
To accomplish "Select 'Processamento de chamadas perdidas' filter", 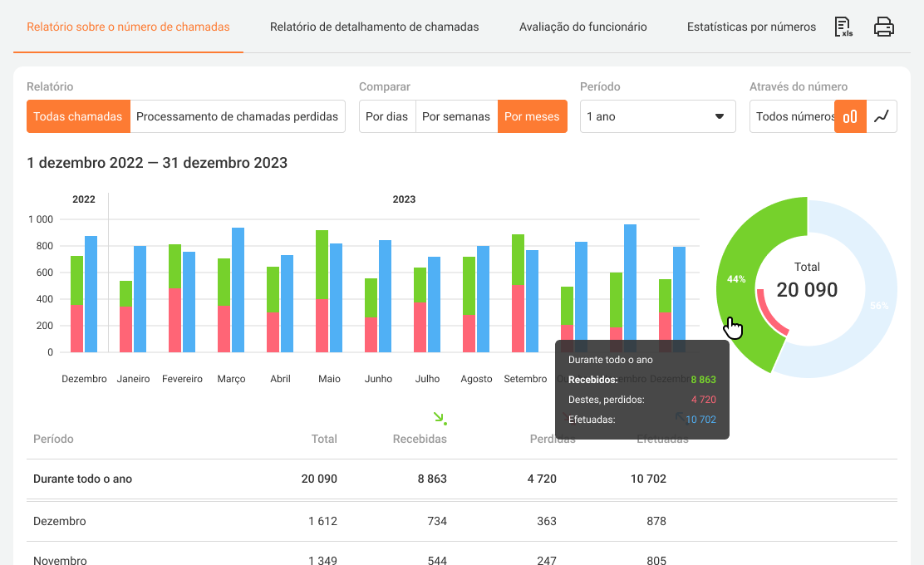I will 238,116.
